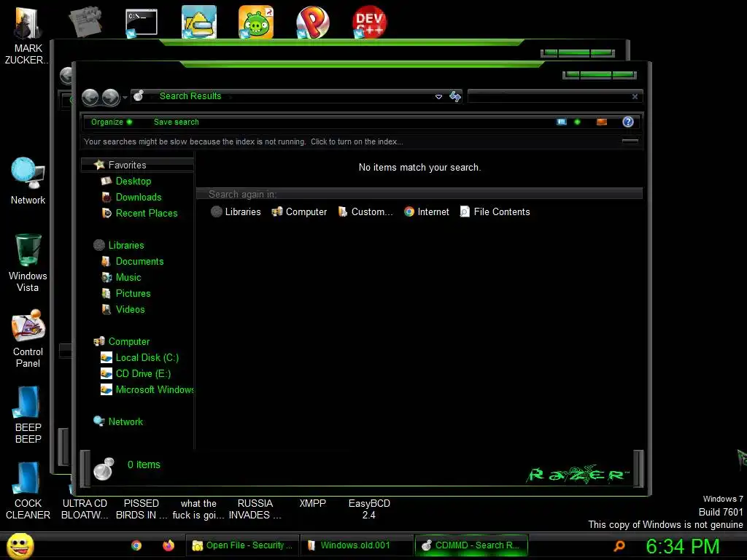Select the PISSED BIRDS IN ... desktop item

[142, 509]
